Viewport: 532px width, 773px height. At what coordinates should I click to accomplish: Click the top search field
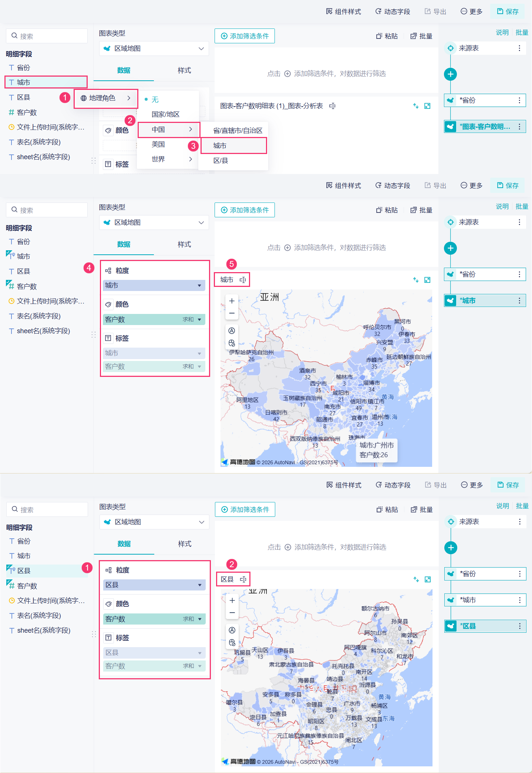click(x=47, y=36)
